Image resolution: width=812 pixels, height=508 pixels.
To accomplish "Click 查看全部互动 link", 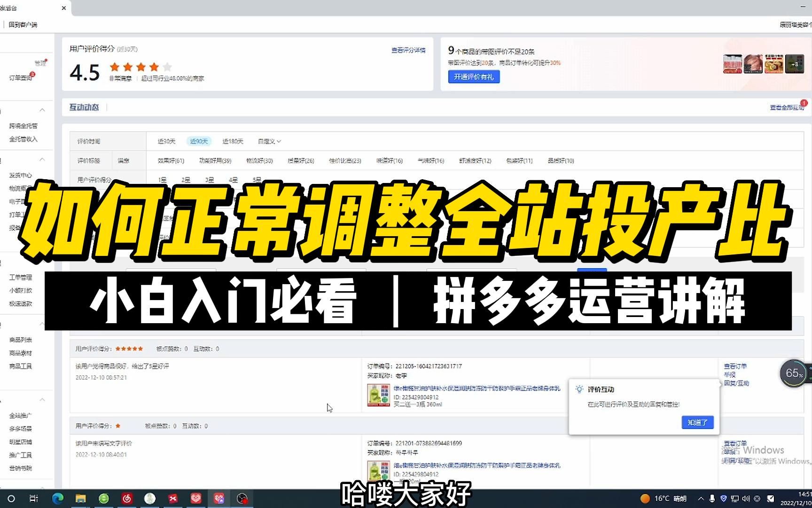I will point(787,107).
